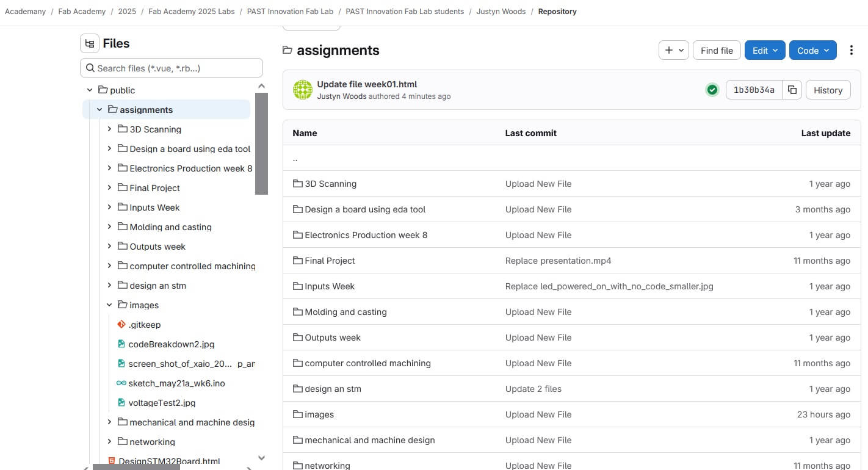Open voltageTest2.jpg in file tree
Viewport: 868px width, 470px height.
[162, 403]
